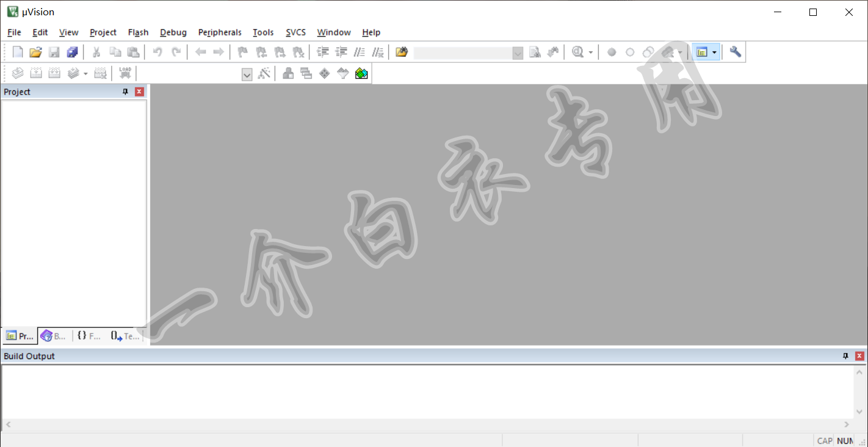Viewport: 868px width, 447px height.
Task: Open Find in Files tool
Action: pos(401,53)
